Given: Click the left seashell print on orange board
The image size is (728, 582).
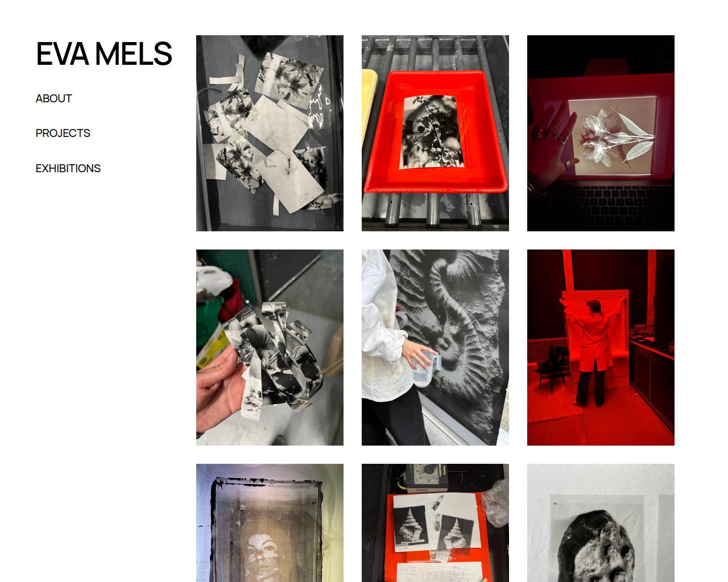Looking at the screenshot, I should point(410,527).
